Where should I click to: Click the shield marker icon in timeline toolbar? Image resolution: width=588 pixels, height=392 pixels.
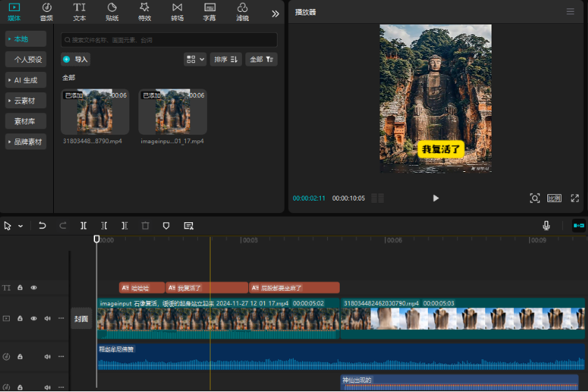(166, 226)
